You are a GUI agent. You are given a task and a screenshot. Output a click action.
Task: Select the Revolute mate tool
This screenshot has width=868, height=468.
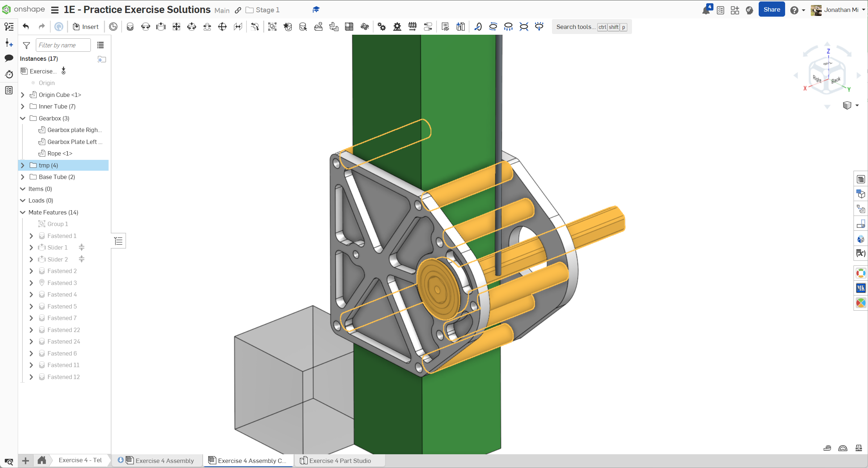point(146,26)
